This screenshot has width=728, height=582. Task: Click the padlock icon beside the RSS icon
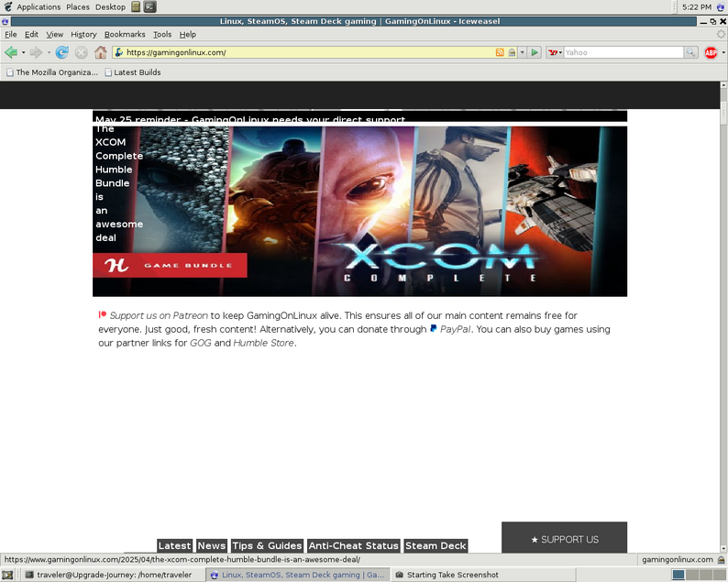coord(512,52)
